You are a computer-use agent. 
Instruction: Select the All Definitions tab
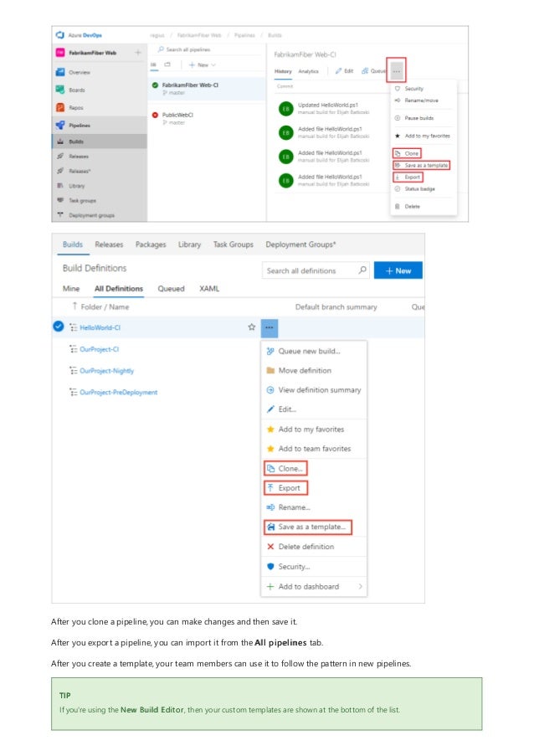[x=119, y=289]
